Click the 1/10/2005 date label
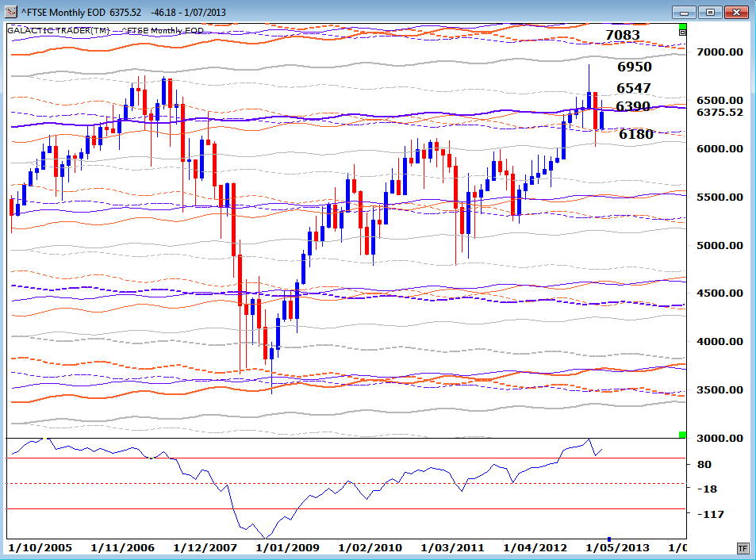 click(40, 548)
